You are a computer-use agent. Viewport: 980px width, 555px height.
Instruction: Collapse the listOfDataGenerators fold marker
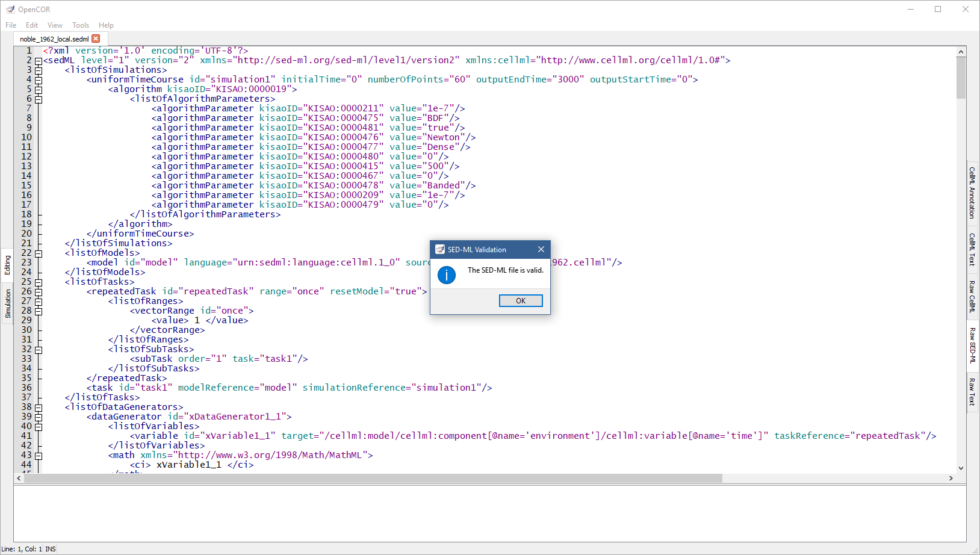click(39, 408)
